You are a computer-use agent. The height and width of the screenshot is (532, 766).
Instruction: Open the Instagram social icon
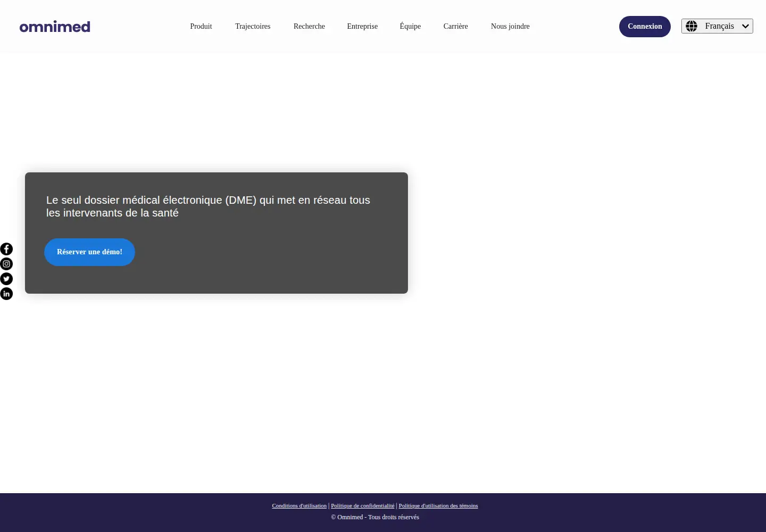coord(6,264)
